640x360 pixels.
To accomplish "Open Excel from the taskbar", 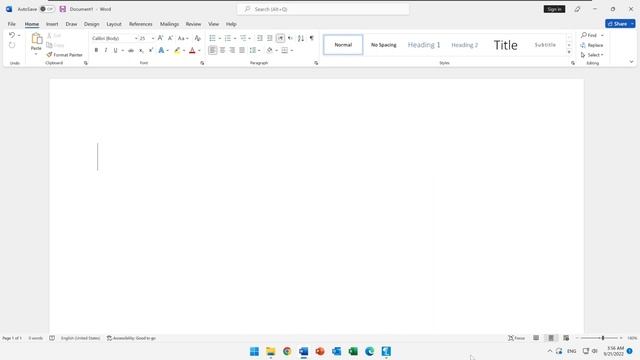I will pyautogui.click(x=353, y=351).
